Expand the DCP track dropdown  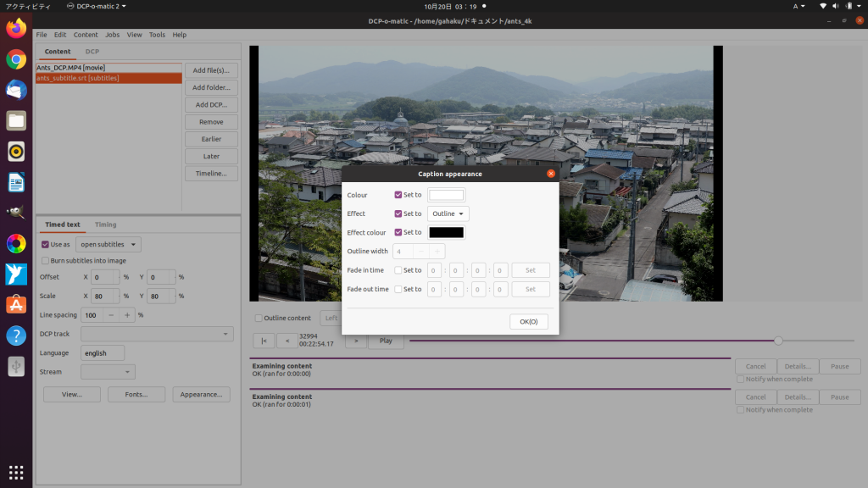tap(157, 334)
